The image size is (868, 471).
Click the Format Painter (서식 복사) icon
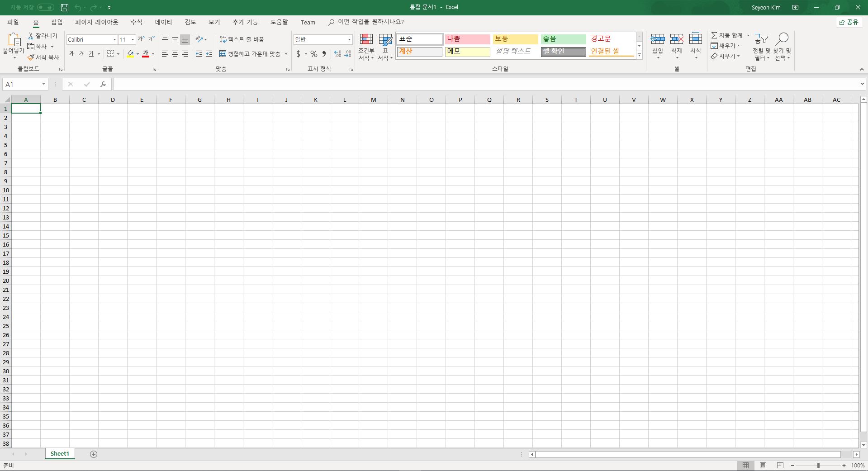point(31,57)
